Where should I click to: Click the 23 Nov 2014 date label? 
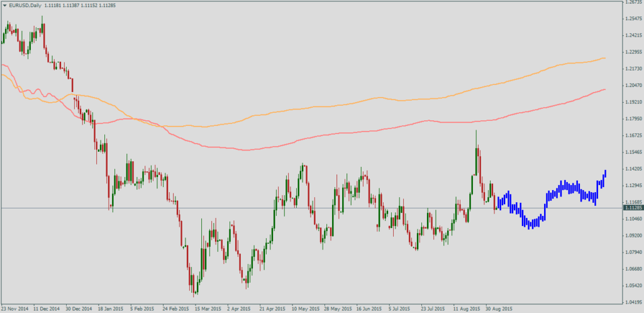point(15,309)
